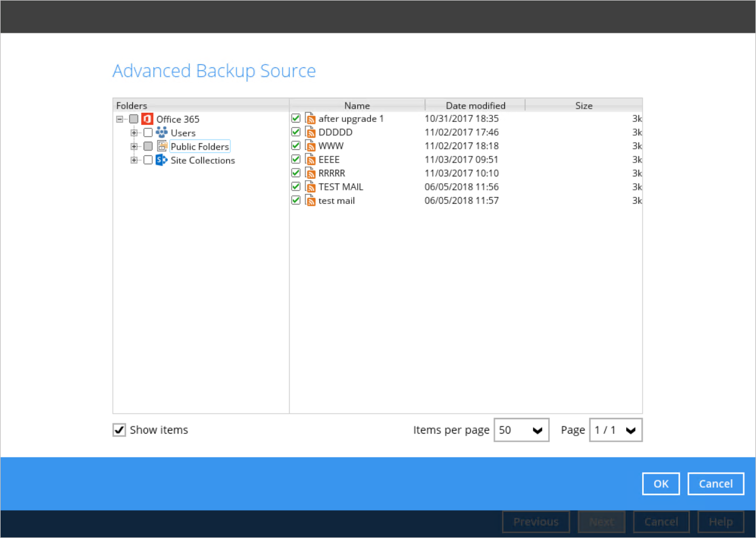756x538 pixels.
Task: Open the Page number dropdown
Action: 615,430
